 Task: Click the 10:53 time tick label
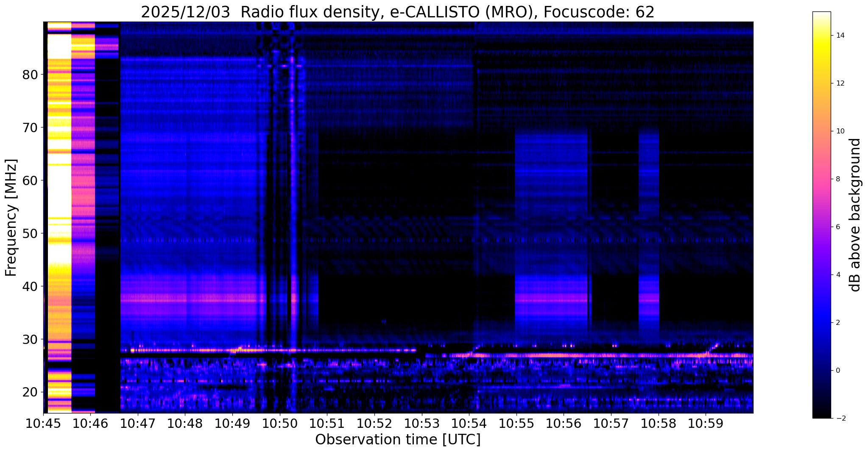pos(422,424)
